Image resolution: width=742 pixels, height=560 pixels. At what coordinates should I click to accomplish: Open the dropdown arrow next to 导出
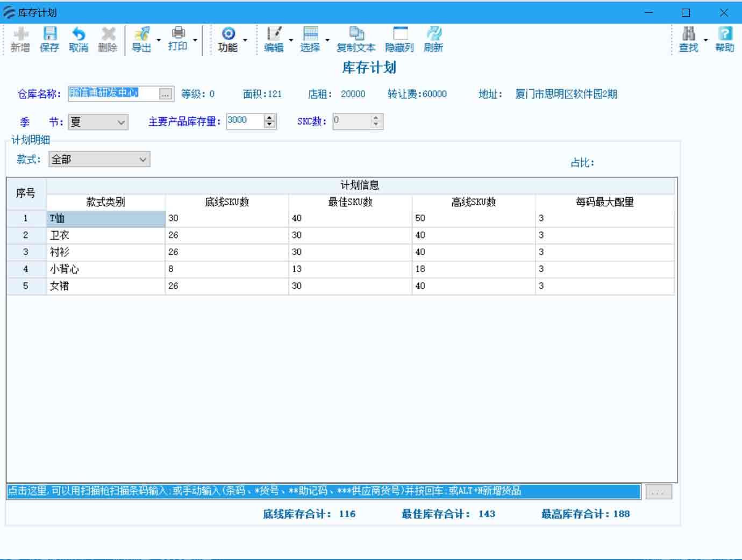(159, 40)
